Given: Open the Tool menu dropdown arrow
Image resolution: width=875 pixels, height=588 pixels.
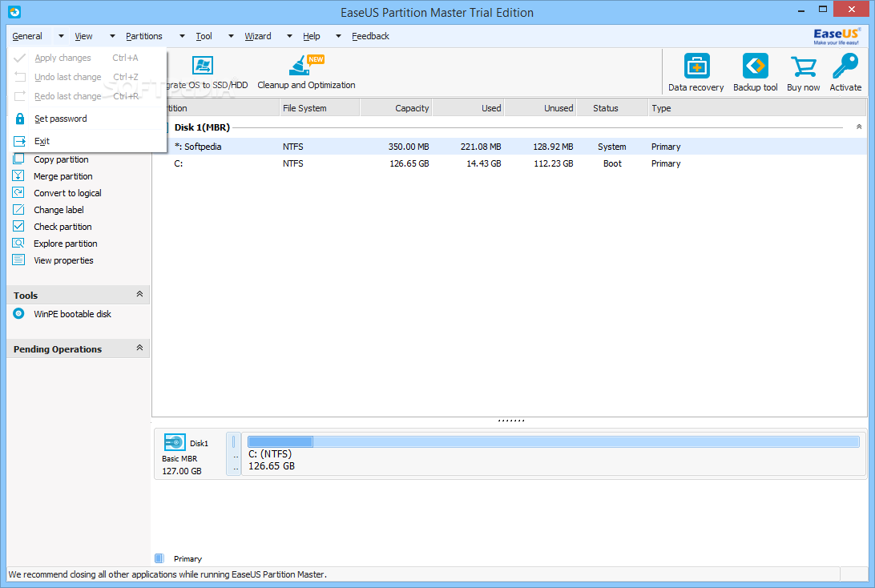Looking at the screenshot, I should pos(231,36).
